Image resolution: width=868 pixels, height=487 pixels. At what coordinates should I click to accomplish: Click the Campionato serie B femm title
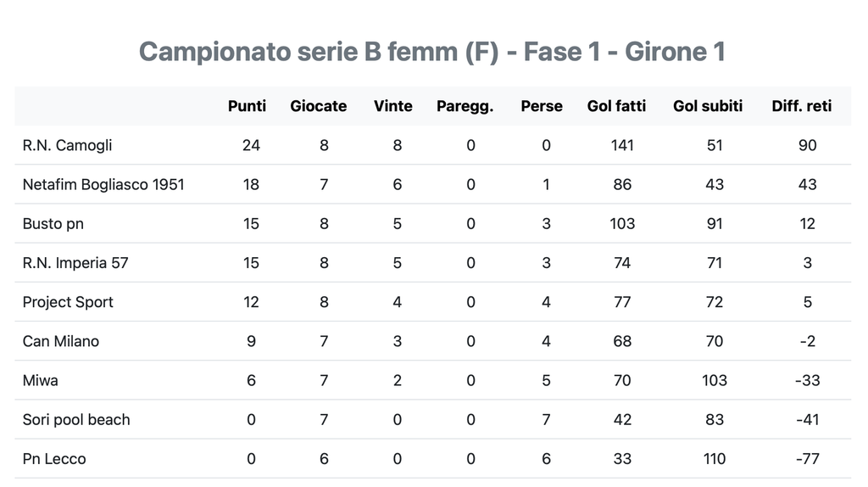(x=431, y=52)
